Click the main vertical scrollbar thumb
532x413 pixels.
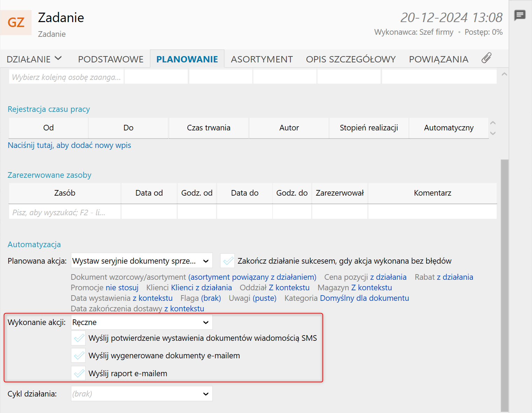[x=504, y=286]
